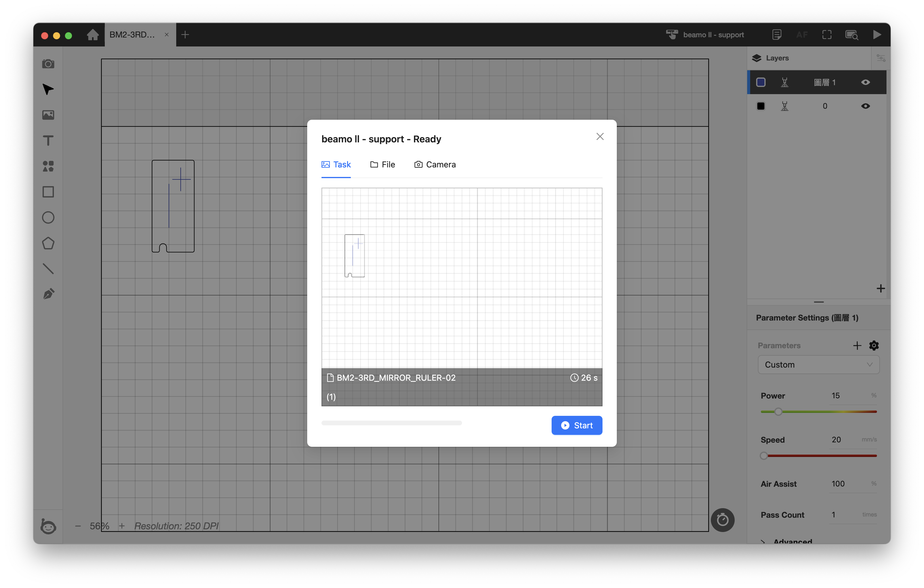Select the Rectangle tool

point(48,192)
